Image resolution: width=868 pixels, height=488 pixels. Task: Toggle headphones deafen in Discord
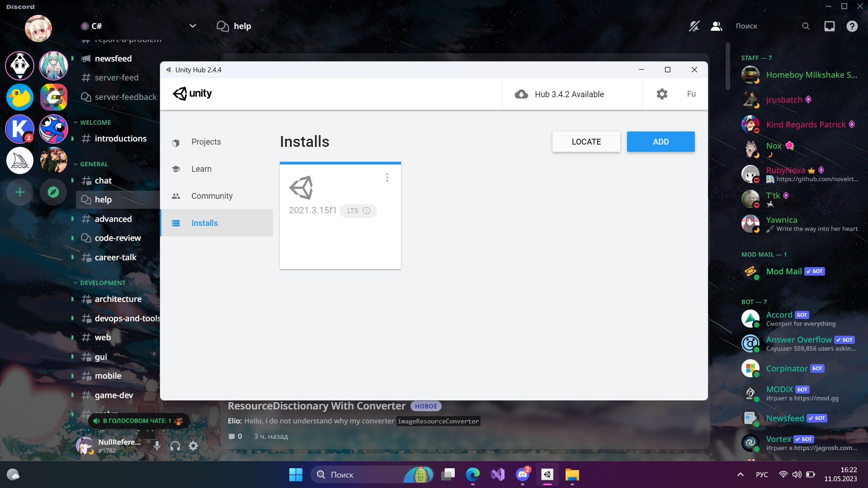coord(175,446)
